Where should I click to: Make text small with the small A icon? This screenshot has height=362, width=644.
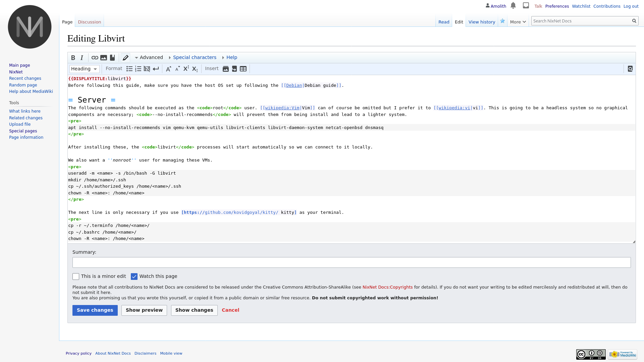tap(177, 69)
